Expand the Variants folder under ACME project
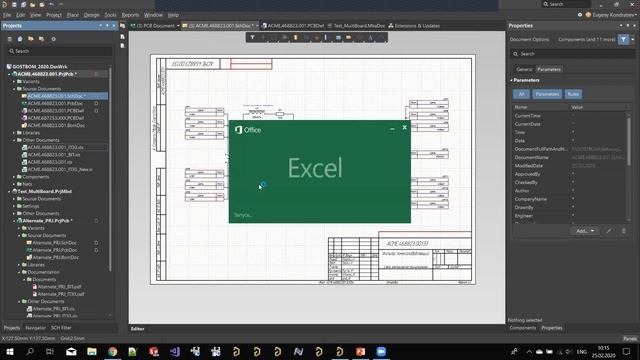This screenshot has width=640, height=360. pyautogui.click(x=14, y=82)
